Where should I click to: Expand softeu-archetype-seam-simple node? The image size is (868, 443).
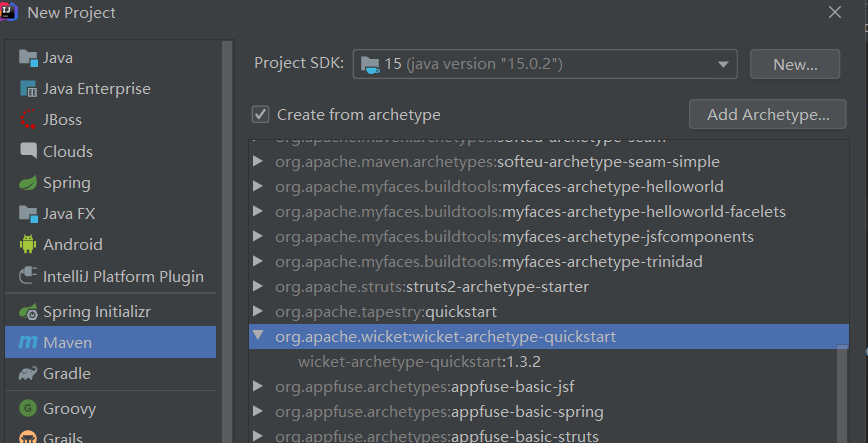257,161
